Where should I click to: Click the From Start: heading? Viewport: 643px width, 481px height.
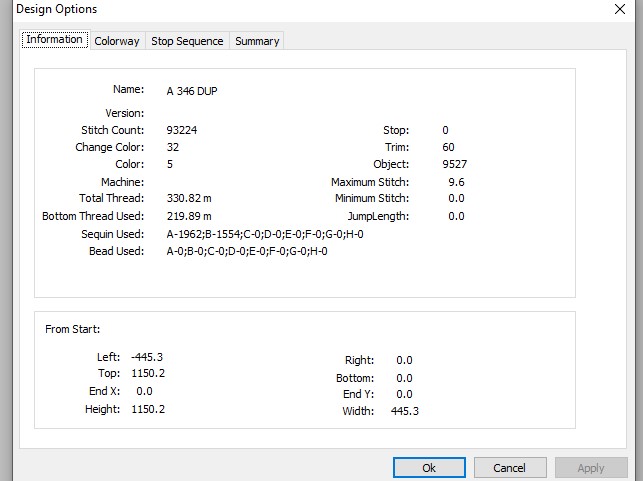pyautogui.click(x=73, y=329)
